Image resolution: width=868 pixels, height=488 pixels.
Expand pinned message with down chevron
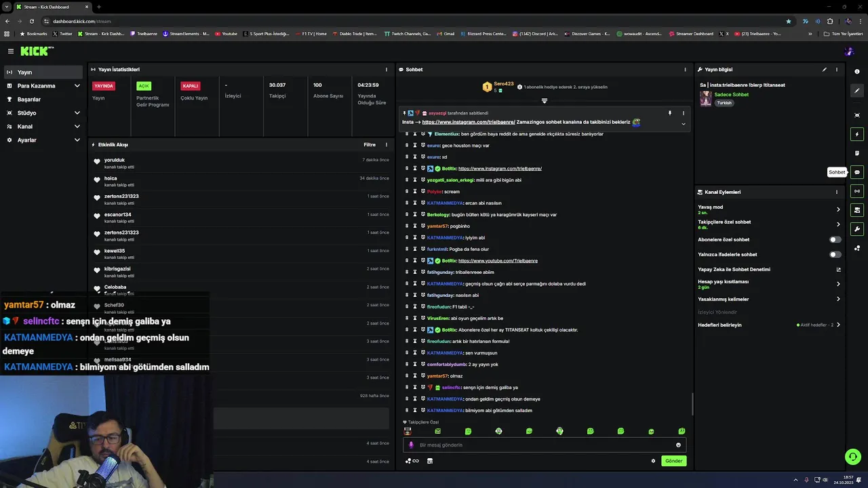[x=683, y=124]
